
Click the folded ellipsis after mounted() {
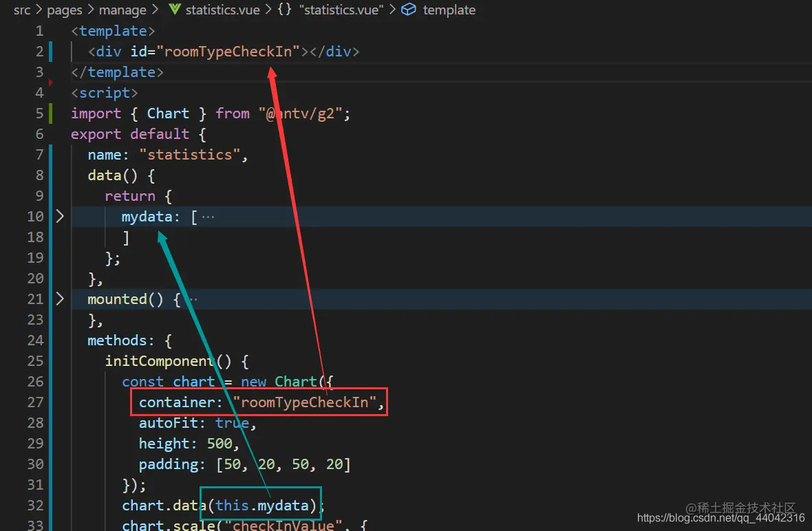193,299
